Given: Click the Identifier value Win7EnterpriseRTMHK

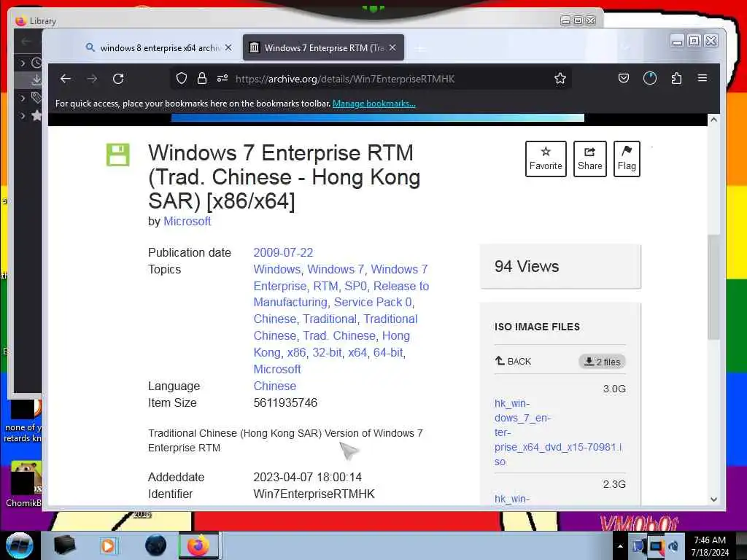Looking at the screenshot, I should click(314, 494).
